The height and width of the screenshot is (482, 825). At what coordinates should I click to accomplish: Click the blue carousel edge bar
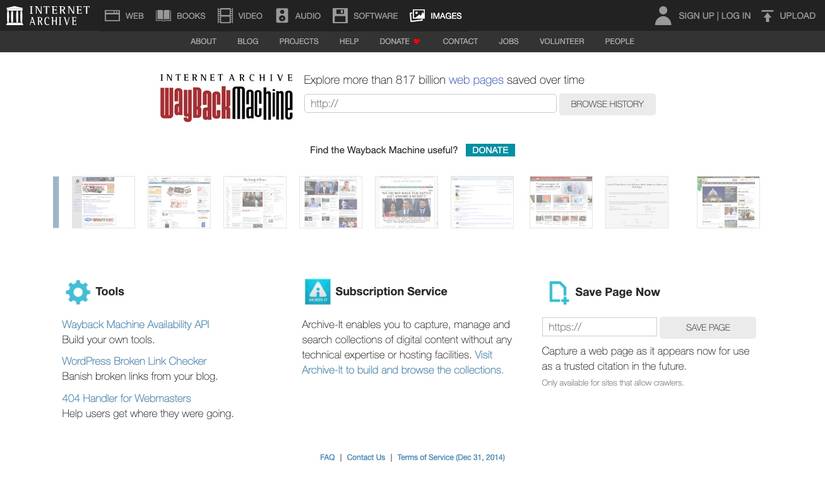pos(56,202)
